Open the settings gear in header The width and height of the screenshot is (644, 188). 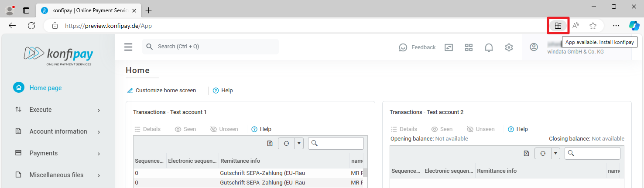pos(509,47)
